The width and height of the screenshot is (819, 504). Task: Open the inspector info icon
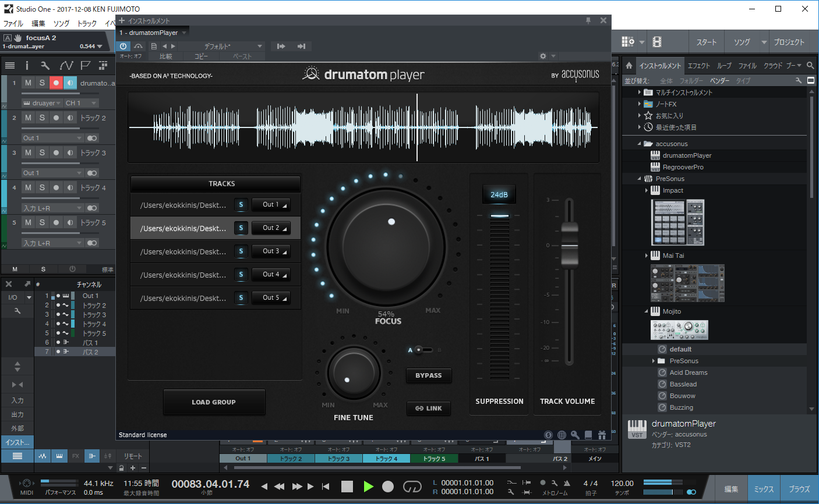(27, 65)
